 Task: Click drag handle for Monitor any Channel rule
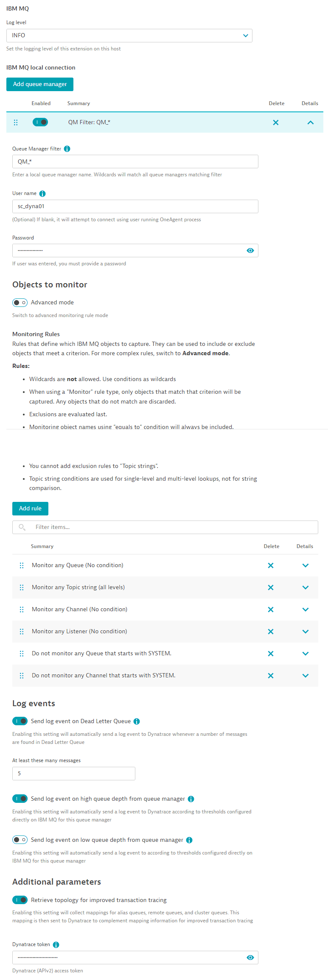[22, 610]
